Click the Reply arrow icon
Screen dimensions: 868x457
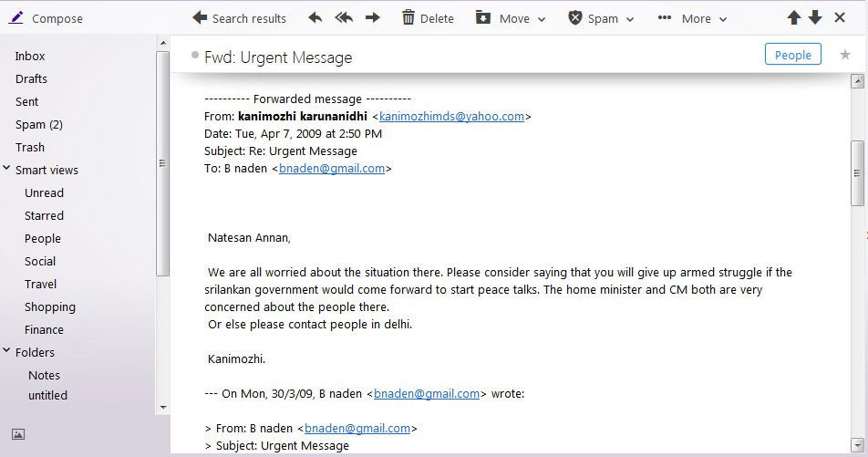click(315, 17)
